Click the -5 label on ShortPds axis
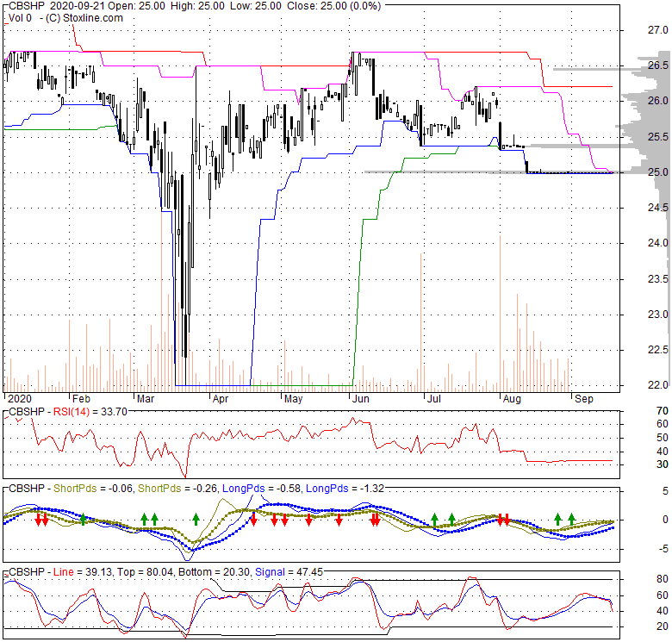The width and height of the screenshot is (672, 642). [663, 549]
